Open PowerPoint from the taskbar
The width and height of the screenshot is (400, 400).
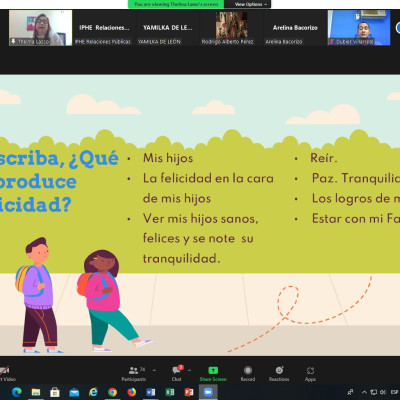point(189,392)
